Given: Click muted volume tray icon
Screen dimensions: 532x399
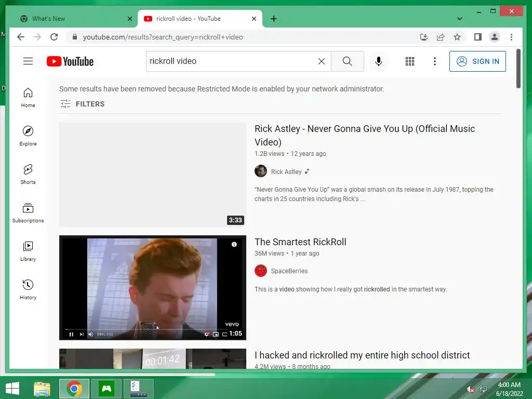Looking at the screenshot, I should 470,389.
